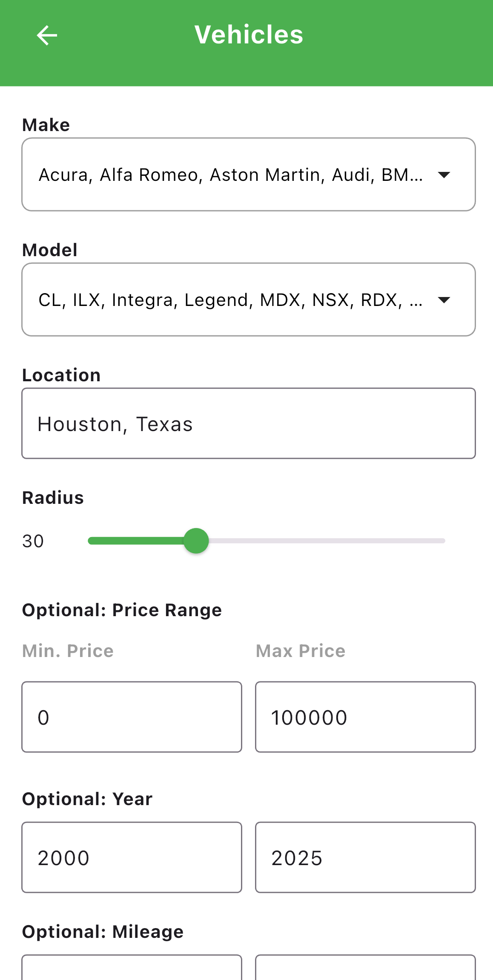The height and width of the screenshot is (980, 493).
Task: Click the Model dropdown arrow
Action: [444, 300]
